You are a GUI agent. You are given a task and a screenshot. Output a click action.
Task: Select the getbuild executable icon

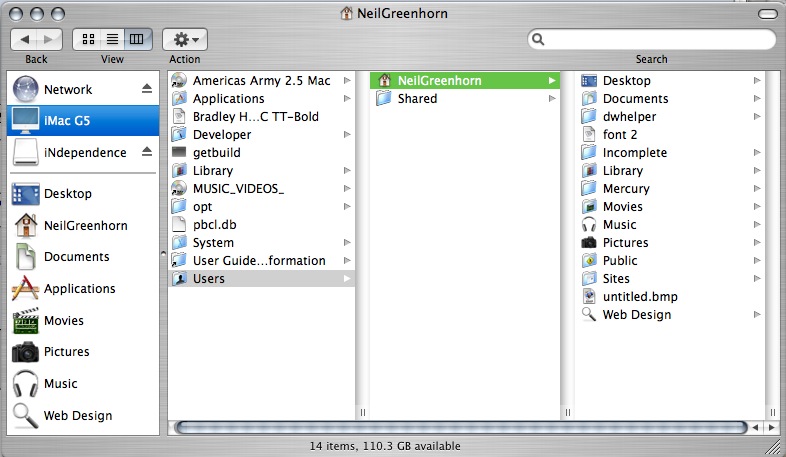(179, 152)
